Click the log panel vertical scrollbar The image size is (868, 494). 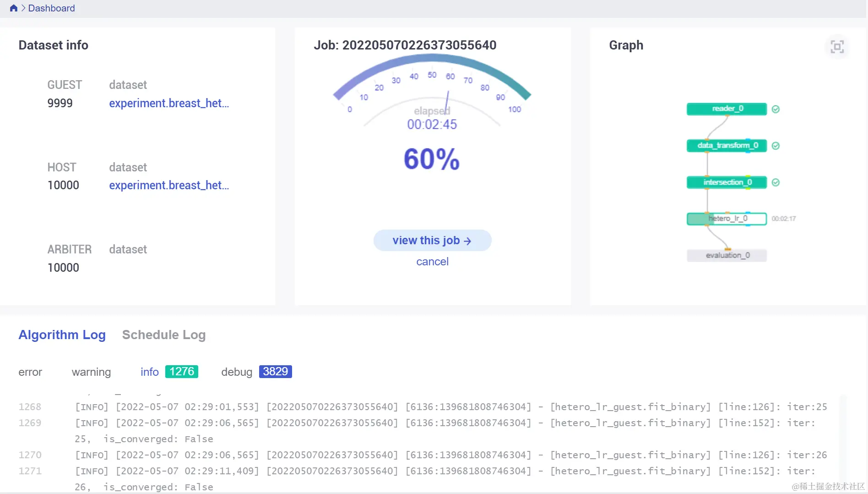[843, 442]
